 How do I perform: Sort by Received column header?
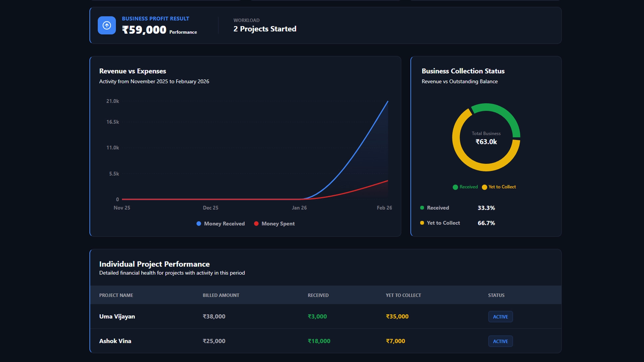tap(318, 295)
